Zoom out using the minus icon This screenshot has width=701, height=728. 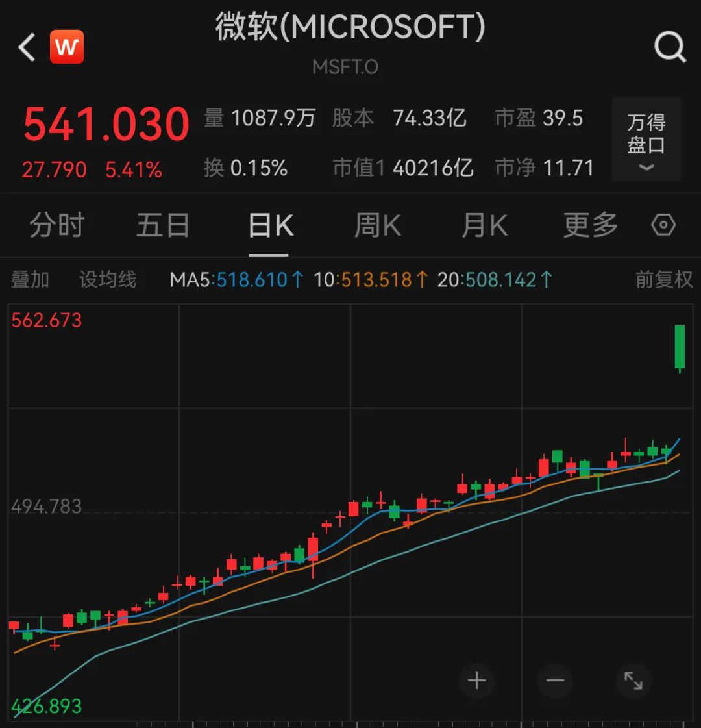pos(556,681)
